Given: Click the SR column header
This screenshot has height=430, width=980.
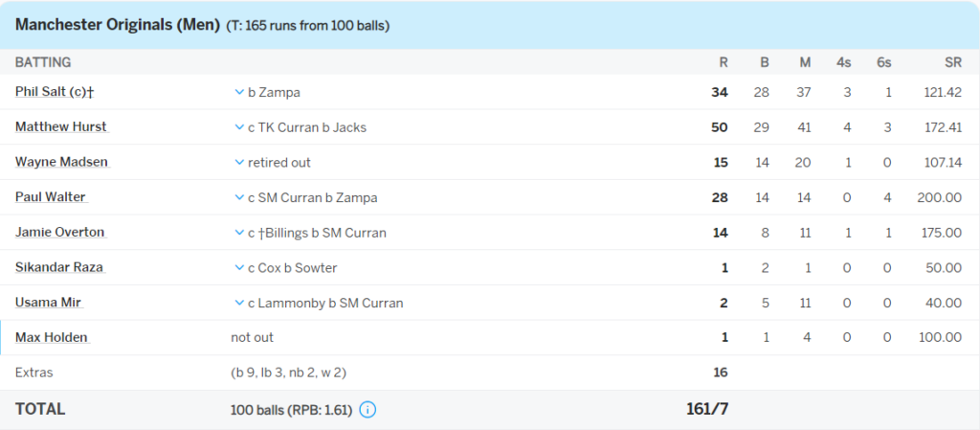Looking at the screenshot, I should pos(952,62).
